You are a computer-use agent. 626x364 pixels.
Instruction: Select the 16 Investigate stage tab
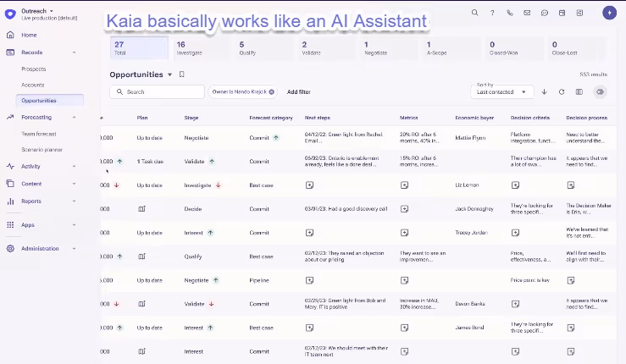(202, 48)
